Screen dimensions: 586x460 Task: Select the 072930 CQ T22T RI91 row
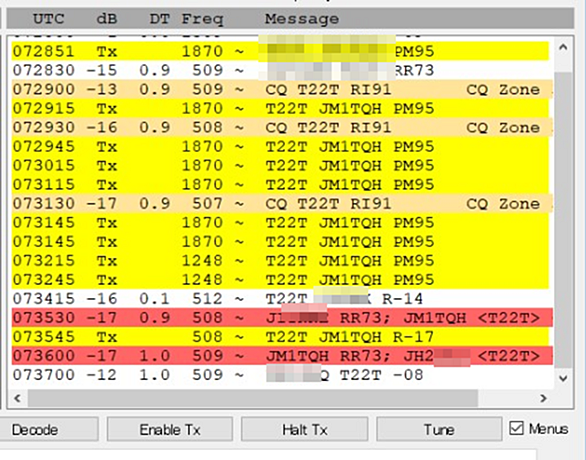pos(282,127)
